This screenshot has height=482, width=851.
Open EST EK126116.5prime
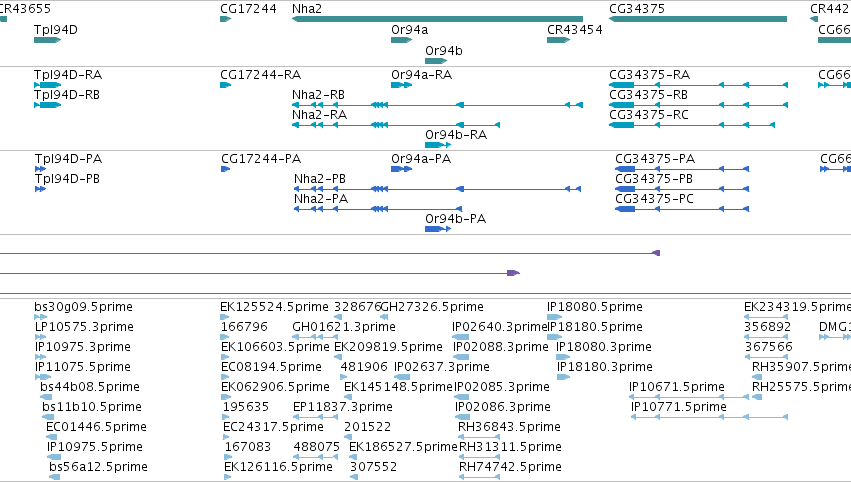(278, 468)
